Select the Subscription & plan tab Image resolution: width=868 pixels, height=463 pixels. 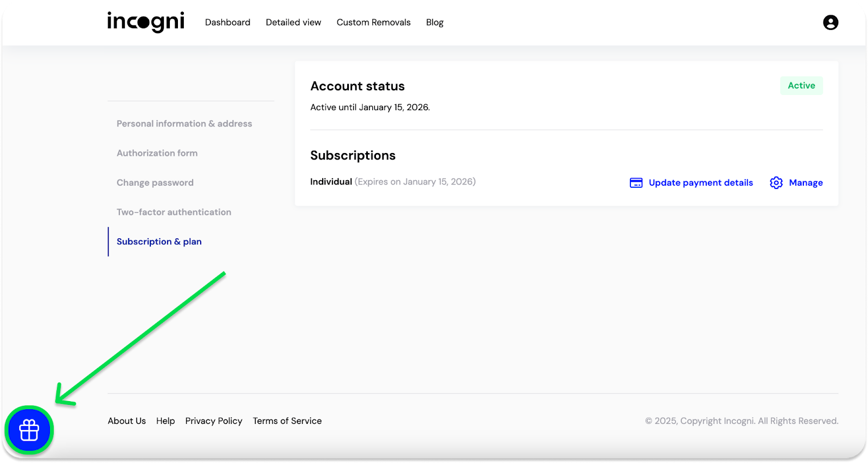pyautogui.click(x=159, y=242)
